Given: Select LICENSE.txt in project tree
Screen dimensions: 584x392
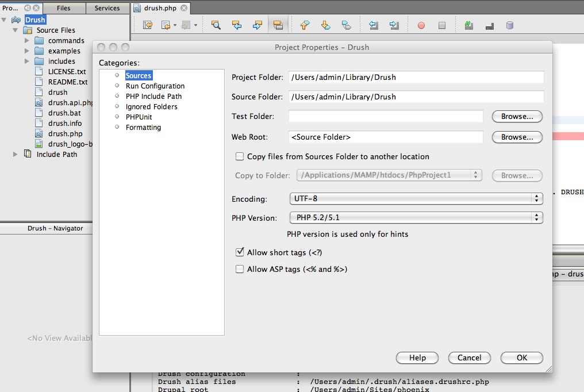Looking at the screenshot, I should 67,71.
